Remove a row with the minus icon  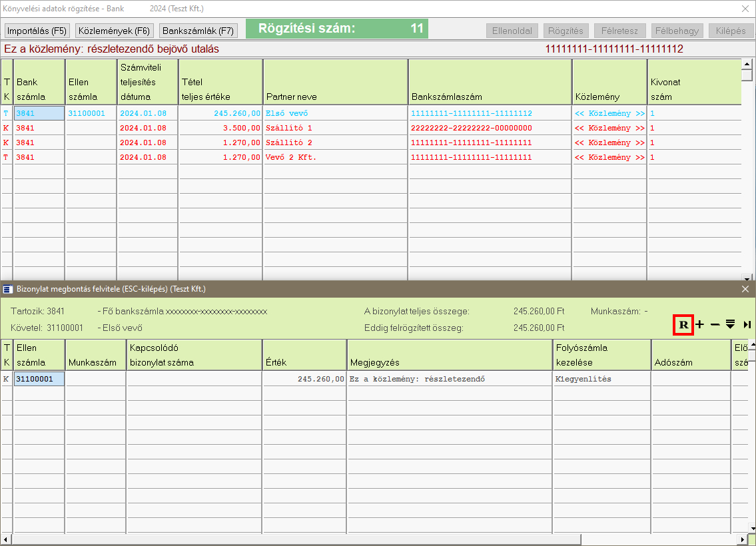click(715, 324)
